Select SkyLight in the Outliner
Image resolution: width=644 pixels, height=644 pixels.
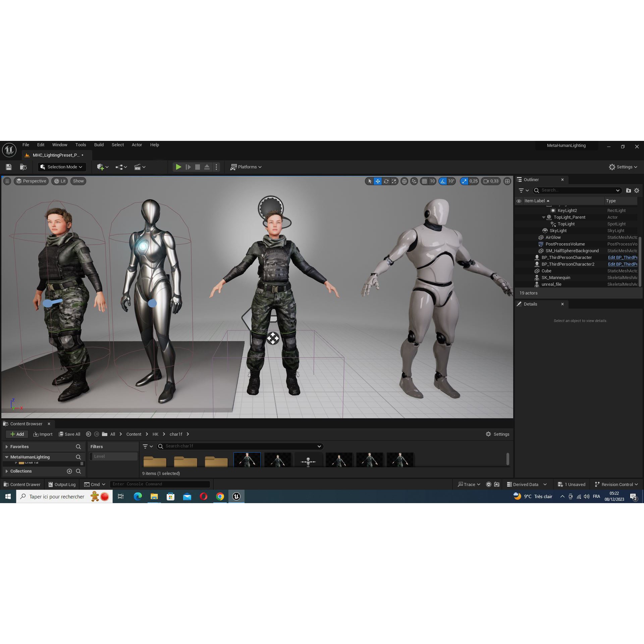(558, 231)
